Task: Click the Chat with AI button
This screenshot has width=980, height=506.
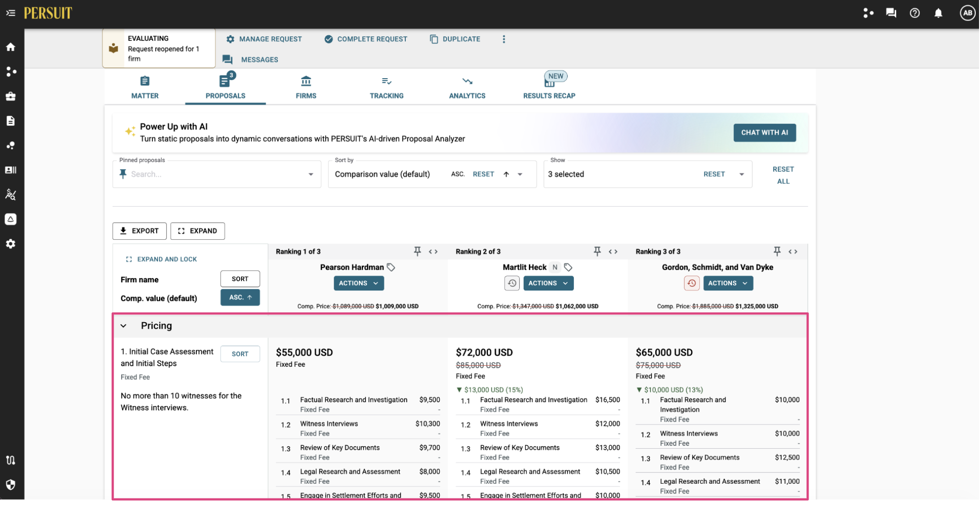Action: click(x=765, y=133)
